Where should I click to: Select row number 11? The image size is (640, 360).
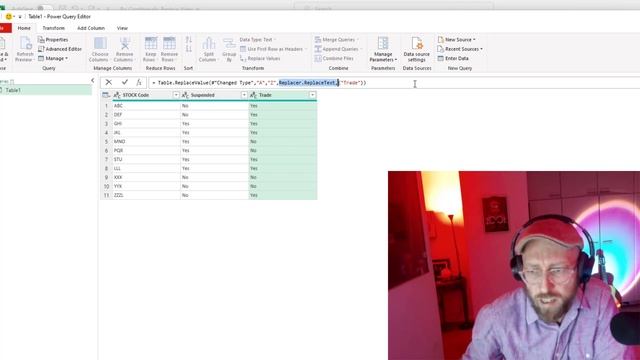point(106,195)
